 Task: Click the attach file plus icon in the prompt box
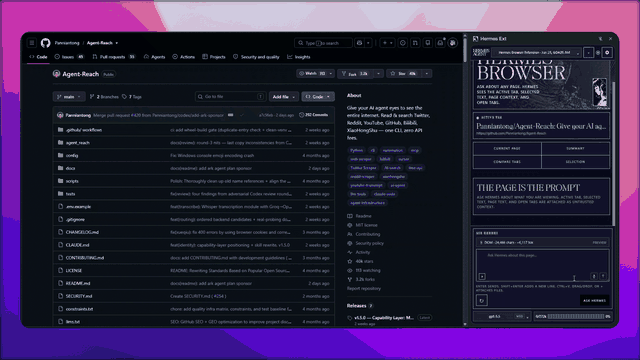click(x=482, y=276)
